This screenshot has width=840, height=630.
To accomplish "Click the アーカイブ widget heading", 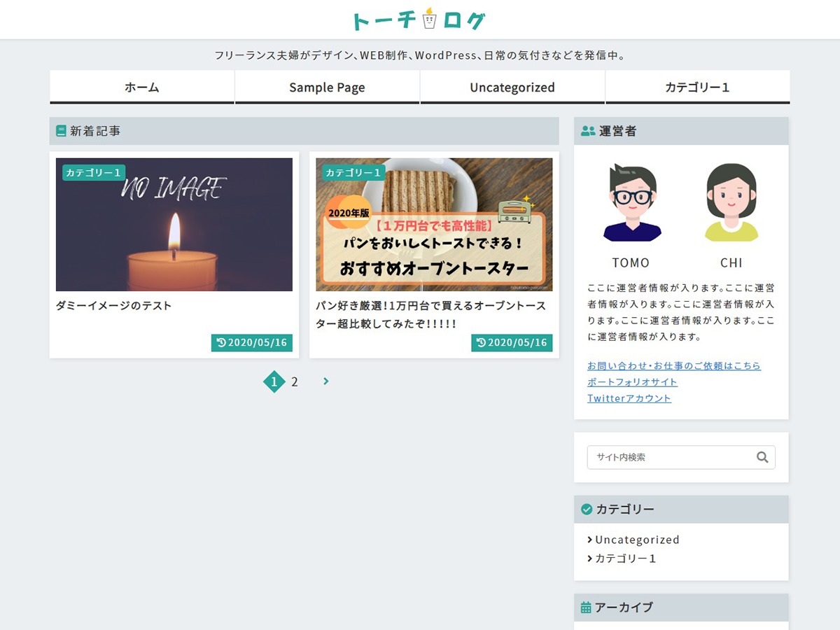I will (681, 608).
